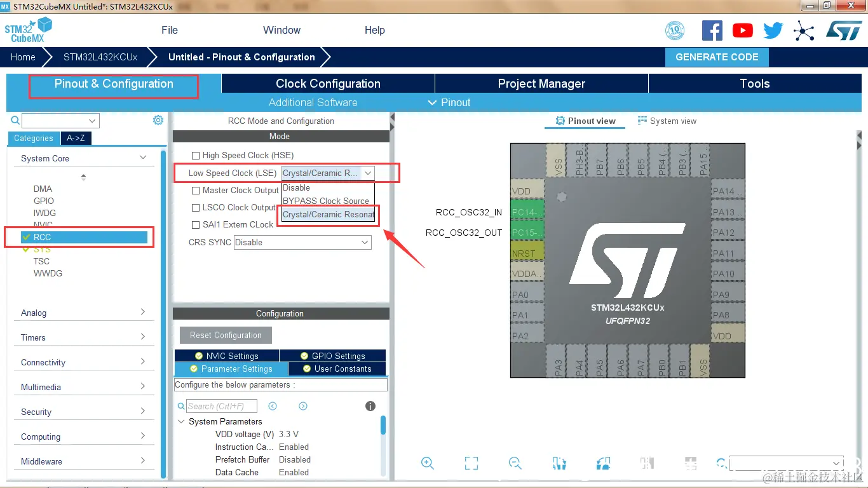Open the File menu
The image size is (868, 488).
(x=170, y=30)
